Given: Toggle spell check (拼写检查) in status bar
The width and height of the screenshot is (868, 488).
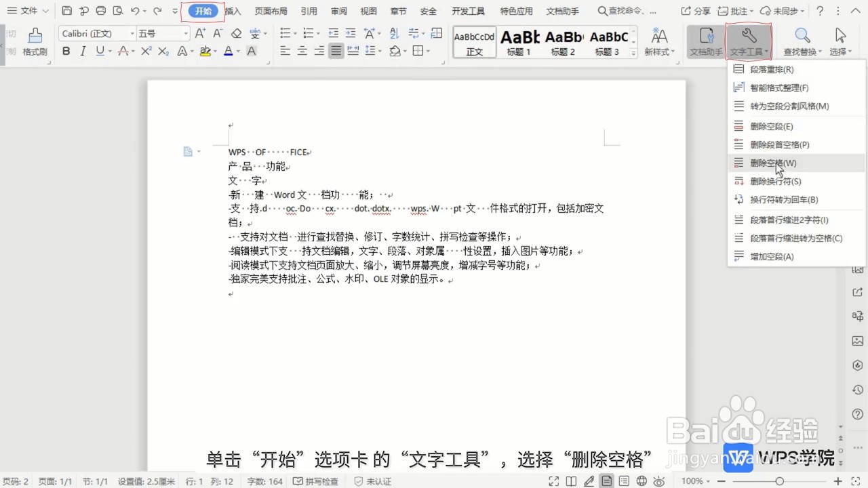Looking at the screenshot, I should tap(315, 481).
